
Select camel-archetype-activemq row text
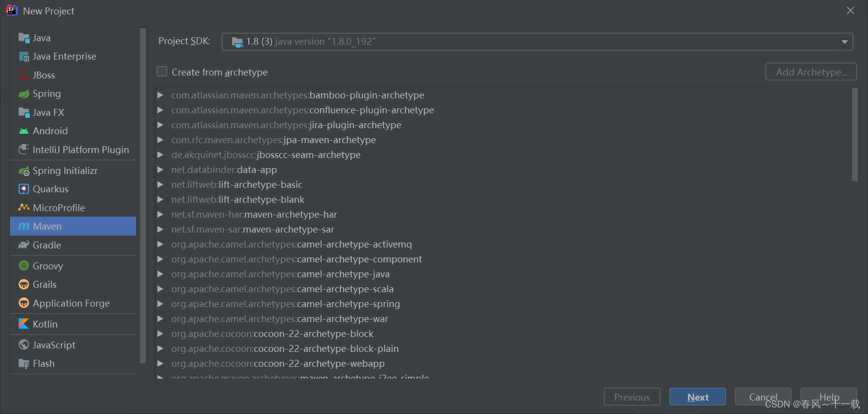click(x=291, y=245)
